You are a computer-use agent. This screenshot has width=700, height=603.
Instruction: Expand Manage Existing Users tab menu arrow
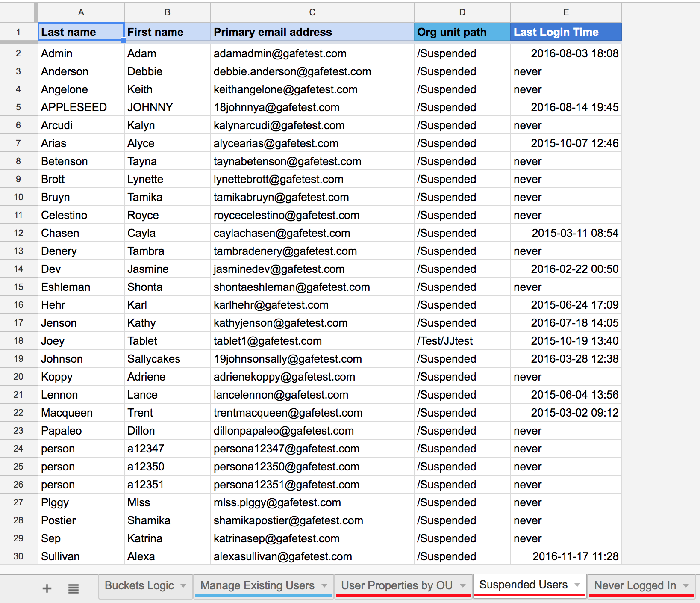(324, 585)
